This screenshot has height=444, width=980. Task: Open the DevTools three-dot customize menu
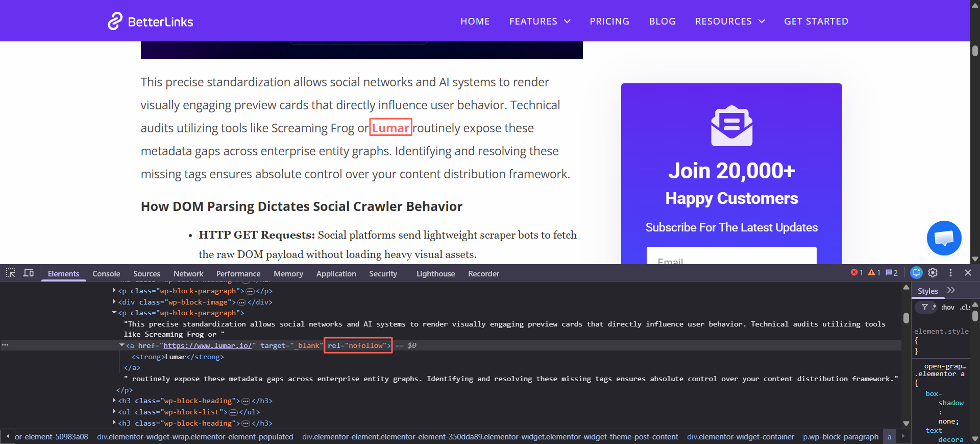950,273
